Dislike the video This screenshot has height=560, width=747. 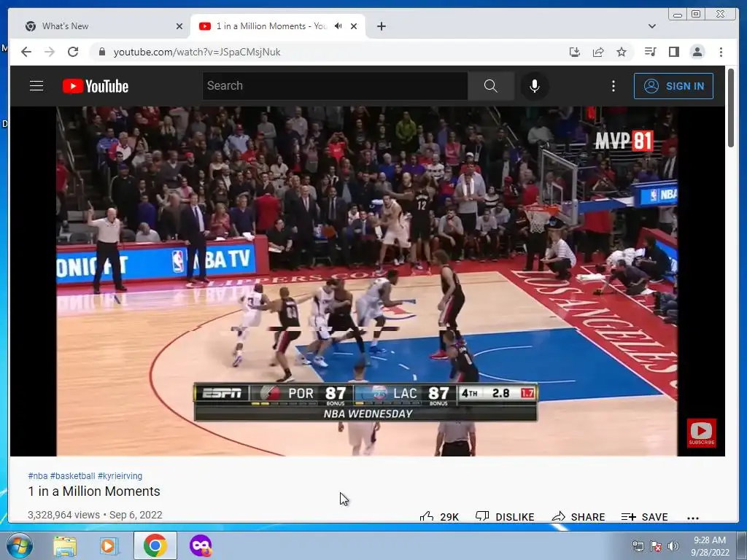(505, 517)
